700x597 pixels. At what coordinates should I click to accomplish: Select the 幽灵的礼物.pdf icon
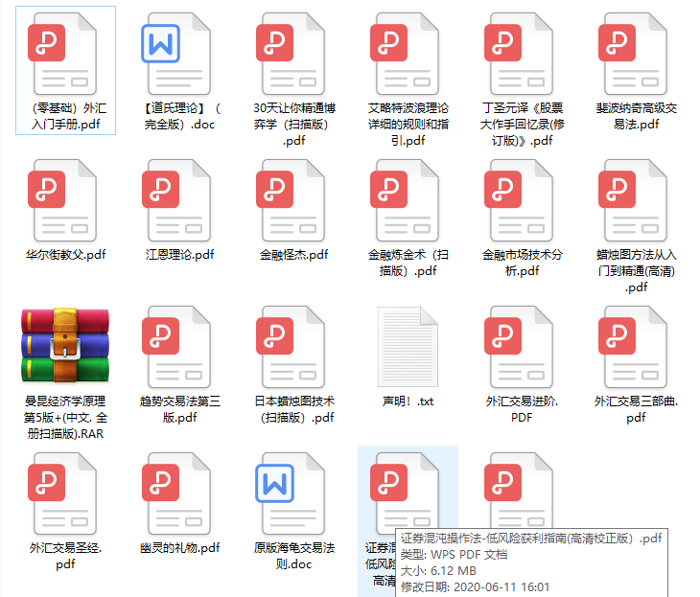pyautogui.click(x=176, y=494)
